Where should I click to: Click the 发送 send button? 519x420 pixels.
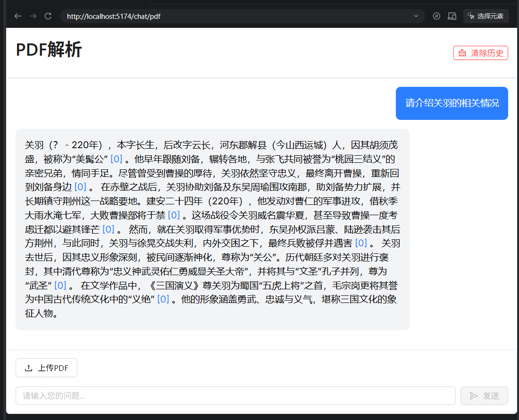(x=484, y=395)
